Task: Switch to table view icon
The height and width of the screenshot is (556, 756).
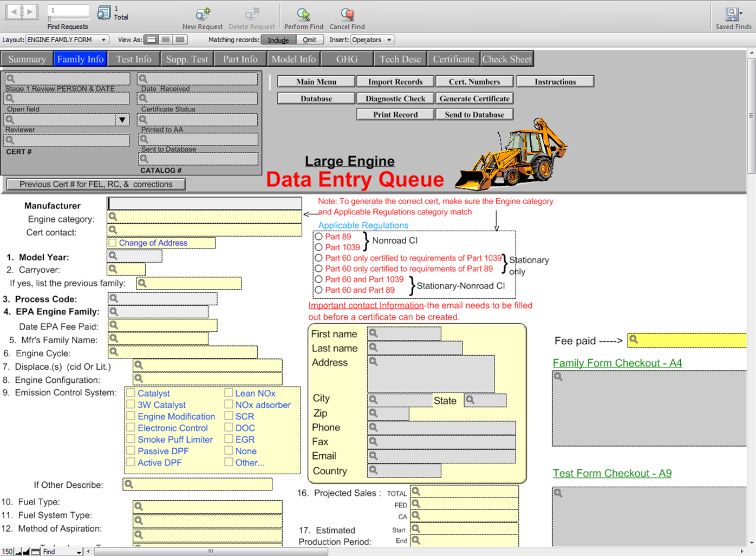Action: coord(180,40)
